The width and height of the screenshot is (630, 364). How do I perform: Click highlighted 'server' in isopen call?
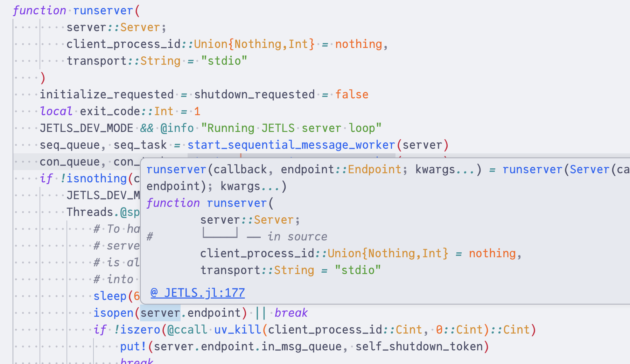click(x=160, y=313)
